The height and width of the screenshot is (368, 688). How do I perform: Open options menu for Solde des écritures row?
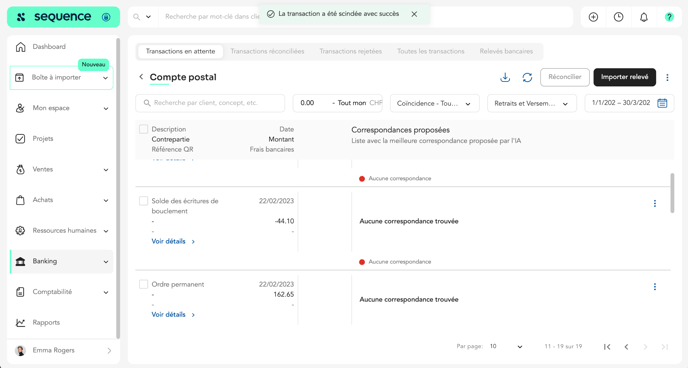pos(655,204)
